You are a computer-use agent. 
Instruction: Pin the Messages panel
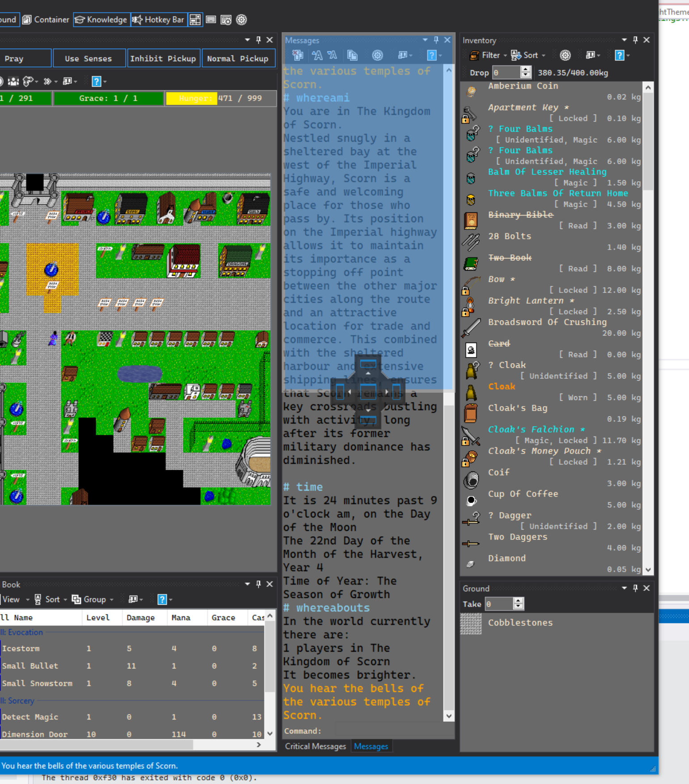coord(436,40)
